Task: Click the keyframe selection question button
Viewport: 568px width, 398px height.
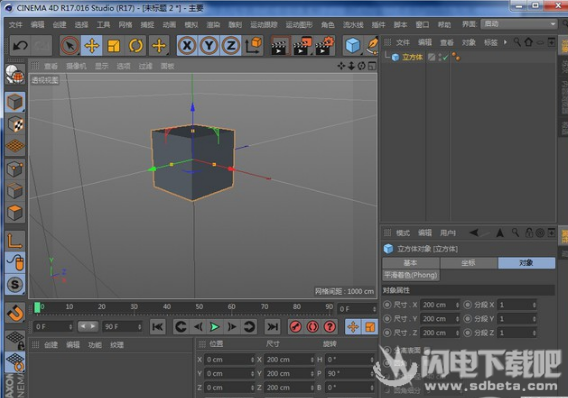Action: coord(330,327)
